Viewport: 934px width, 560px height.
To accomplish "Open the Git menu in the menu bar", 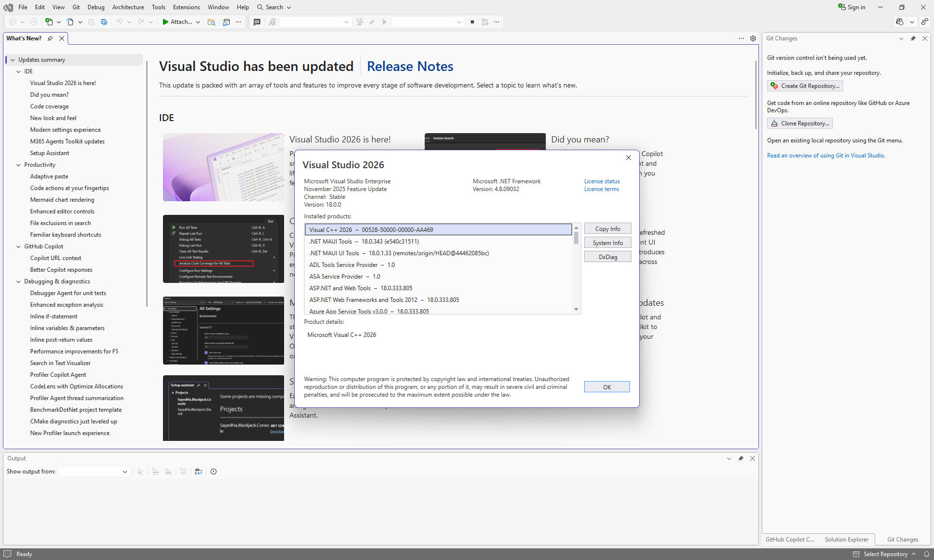I will 76,7.
